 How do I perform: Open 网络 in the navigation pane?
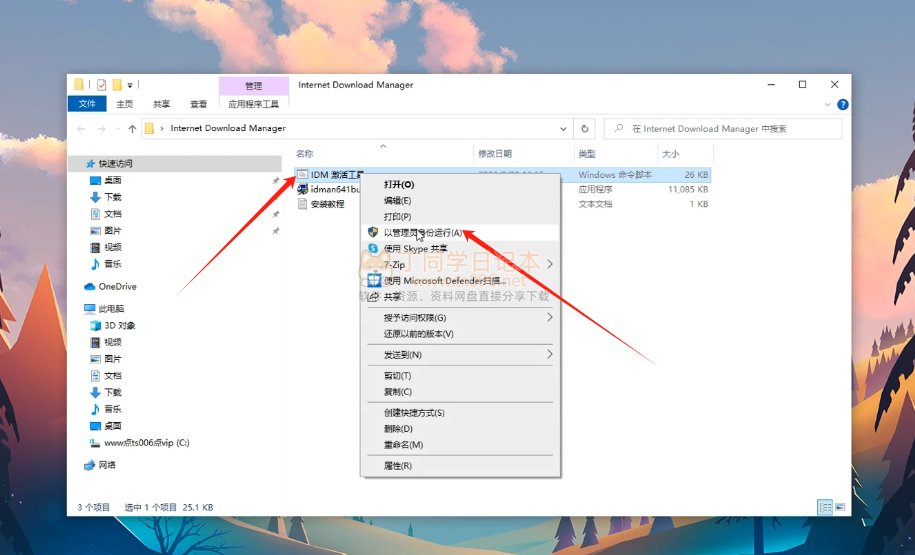tap(100, 465)
